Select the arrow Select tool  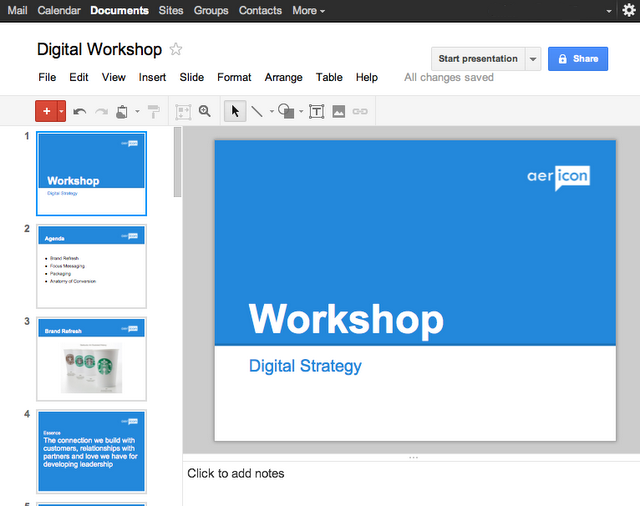point(235,111)
